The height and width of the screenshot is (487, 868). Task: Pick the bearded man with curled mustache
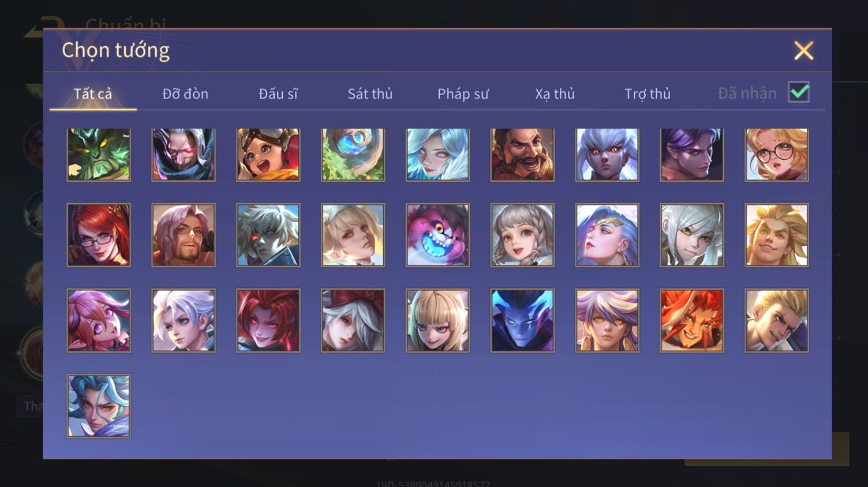[x=522, y=155]
